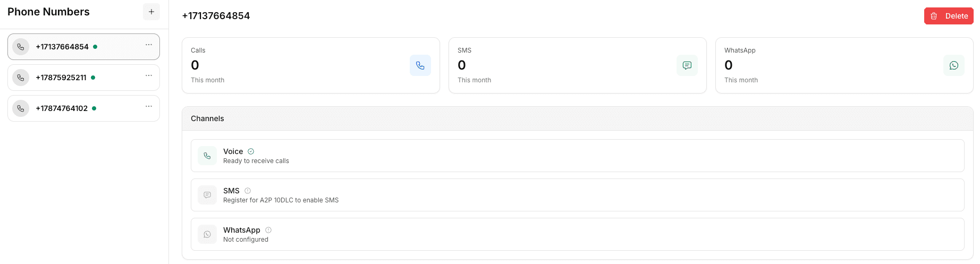This screenshot has height=264, width=980.
Task: Open the options menu for +17137664854
Action: [x=149, y=45]
